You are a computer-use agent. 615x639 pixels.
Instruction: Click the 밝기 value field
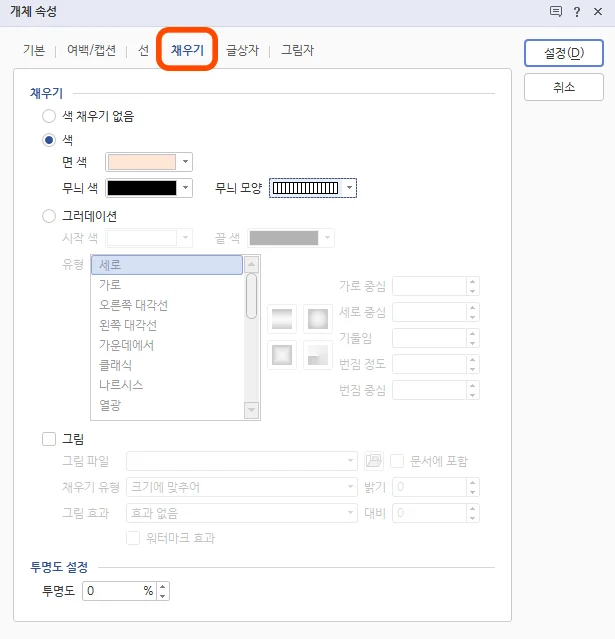pos(429,487)
